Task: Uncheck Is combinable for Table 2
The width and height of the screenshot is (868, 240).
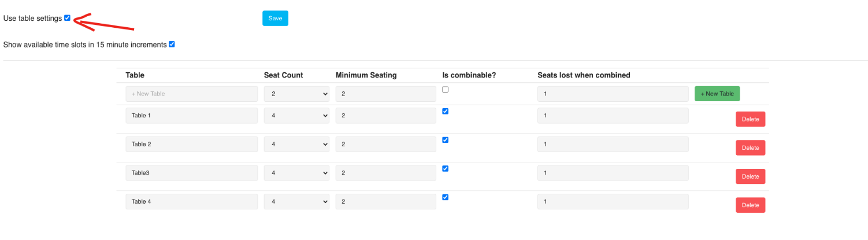Action: (445, 140)
